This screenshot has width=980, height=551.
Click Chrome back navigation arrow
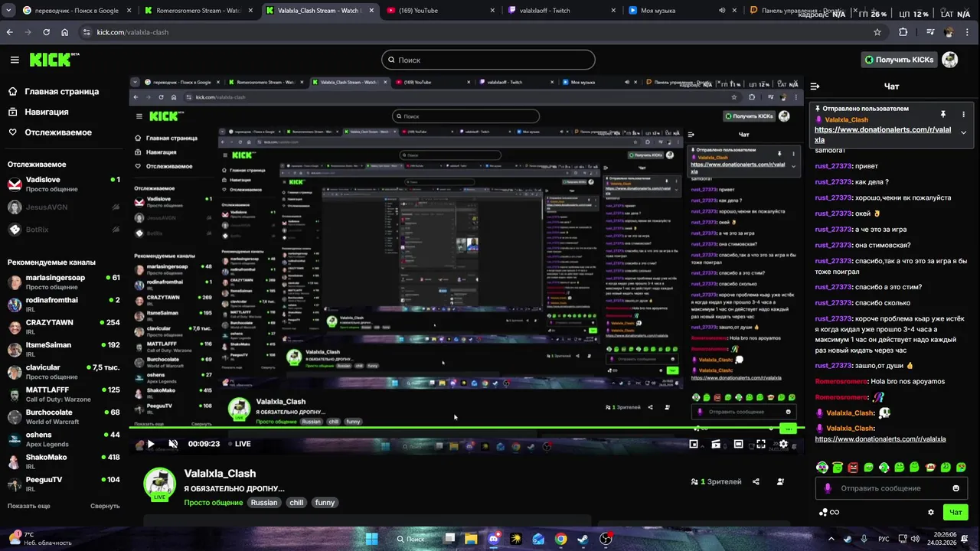coord(9,32)
